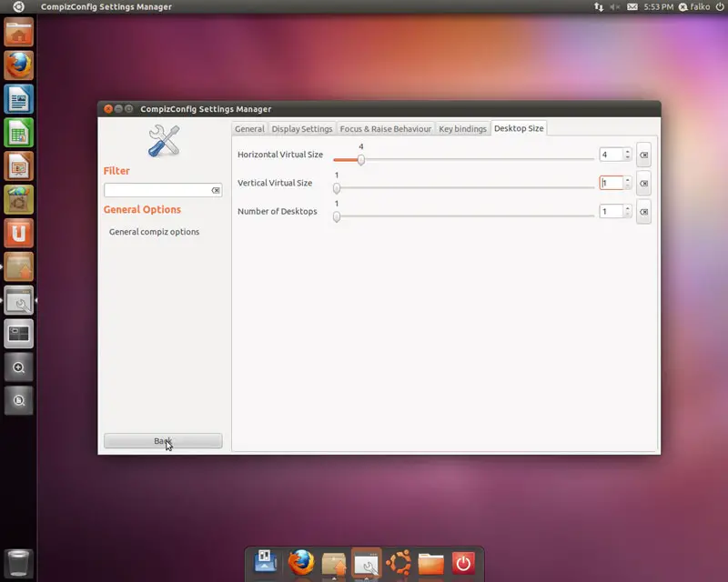Open LibreOffice Calc spreadsheet icon

18,133
